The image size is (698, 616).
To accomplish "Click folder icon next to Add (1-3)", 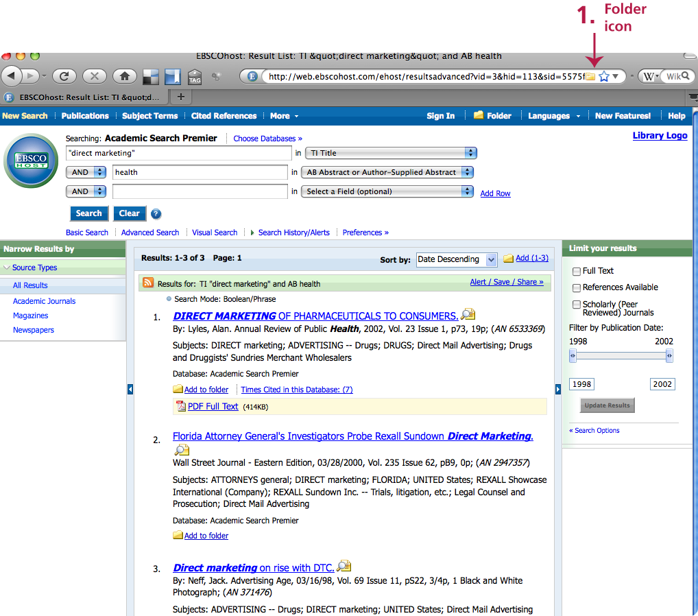I will pyautogui.click(x=508, y=259).
